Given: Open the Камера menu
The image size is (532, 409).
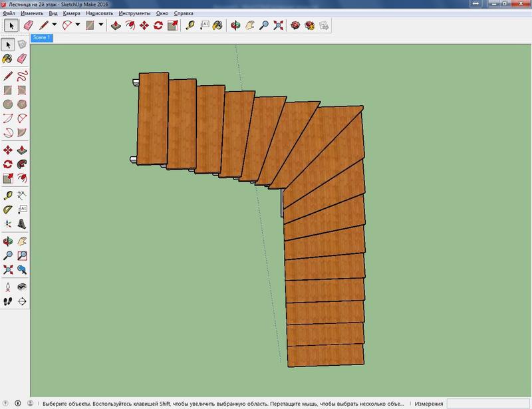Looking at the screenshot, I should pyautogui.click(x=71, y=13).
